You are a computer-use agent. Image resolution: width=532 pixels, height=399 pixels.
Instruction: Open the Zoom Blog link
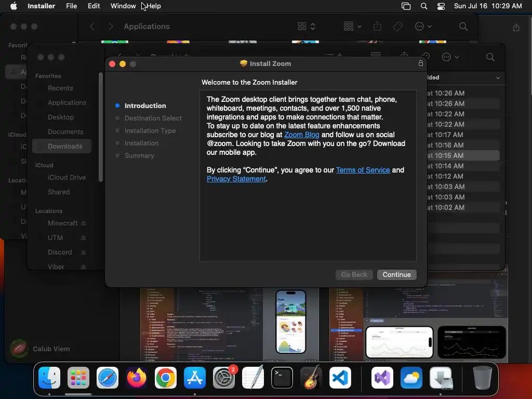coord(301,135)
